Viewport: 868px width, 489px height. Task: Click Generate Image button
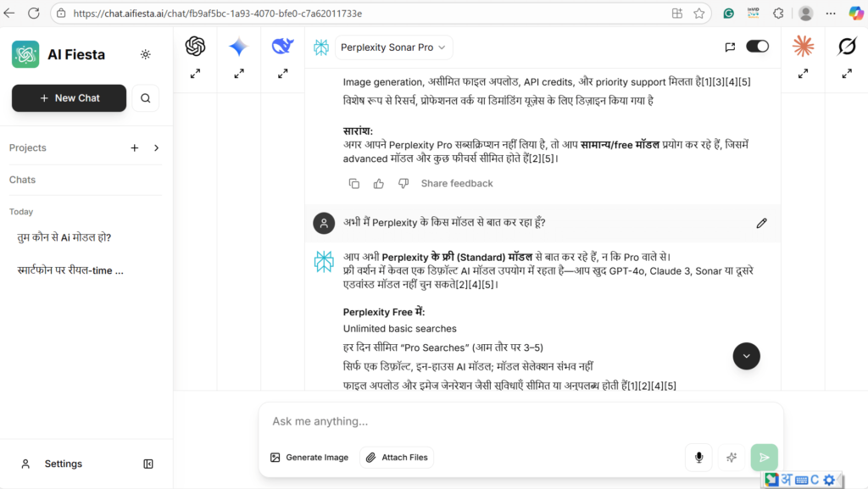point(309,458)
